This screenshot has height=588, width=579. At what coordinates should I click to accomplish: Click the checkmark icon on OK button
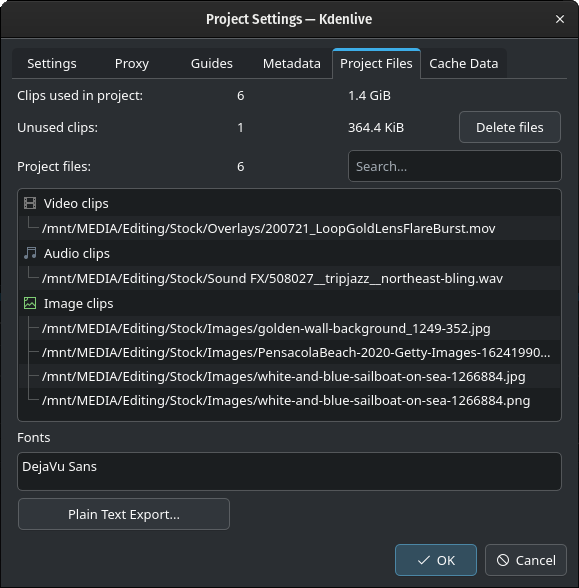(424, 560)
